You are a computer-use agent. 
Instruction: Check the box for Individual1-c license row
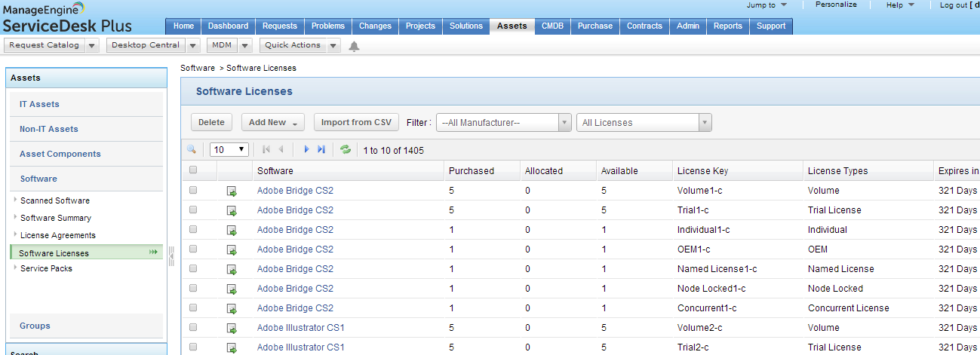[193, 229]
